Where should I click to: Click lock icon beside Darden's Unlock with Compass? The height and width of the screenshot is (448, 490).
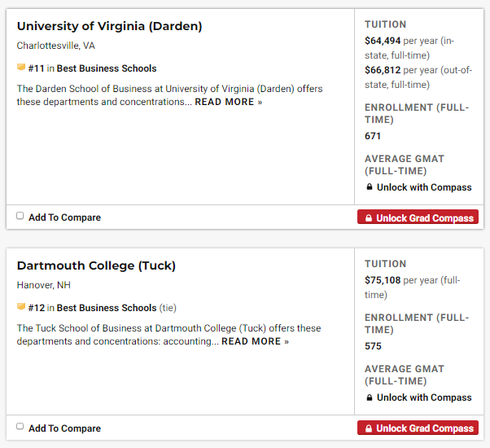point(370,187)
